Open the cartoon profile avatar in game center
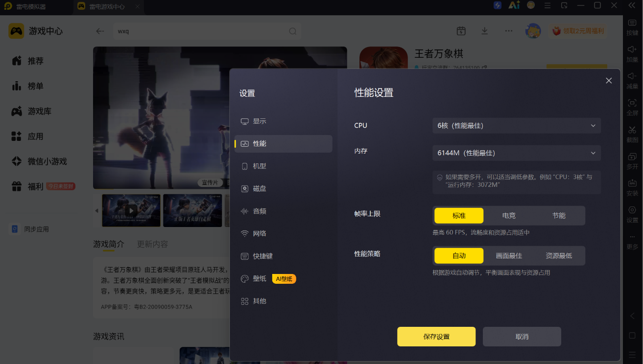The image size is (643, 364). tap(533, 31)
